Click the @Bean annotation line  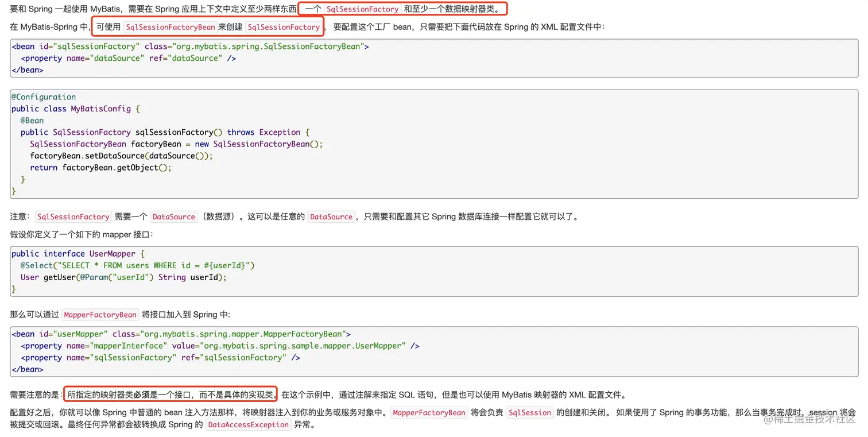(x=32, y=121)
